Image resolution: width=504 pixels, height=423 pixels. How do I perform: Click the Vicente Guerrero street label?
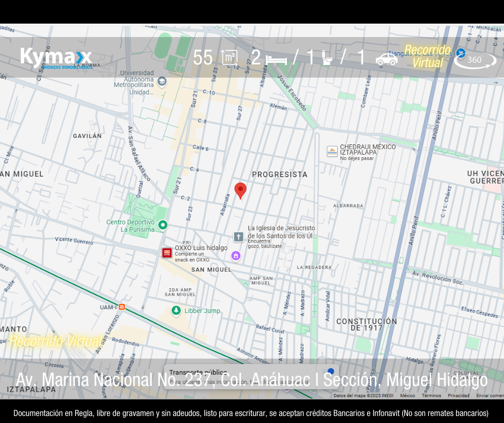[x=74, y=240]
